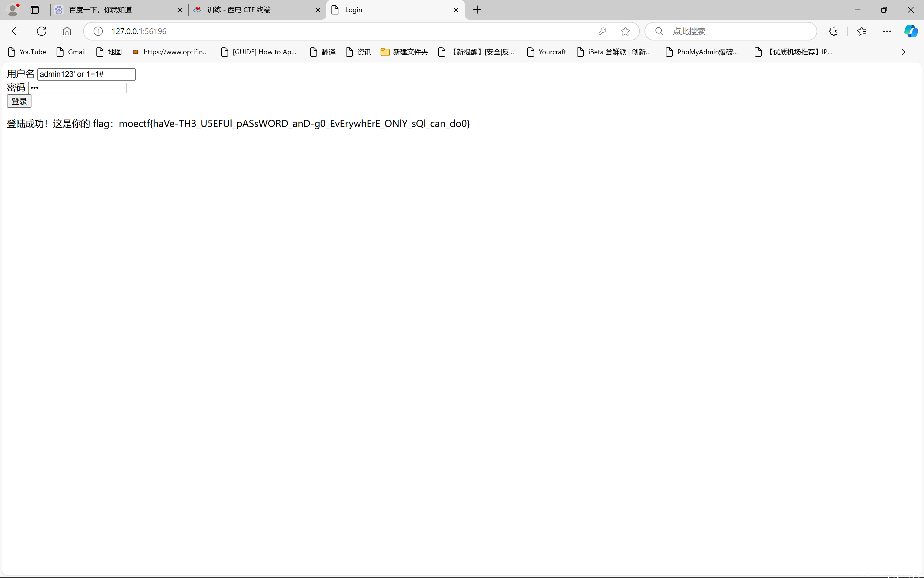Open the YouTube bookmark
The image size is (924, 578).
coord(27,52)
